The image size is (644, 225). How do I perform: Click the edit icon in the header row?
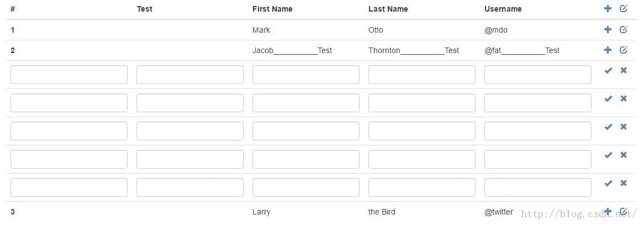pos(624,9)
